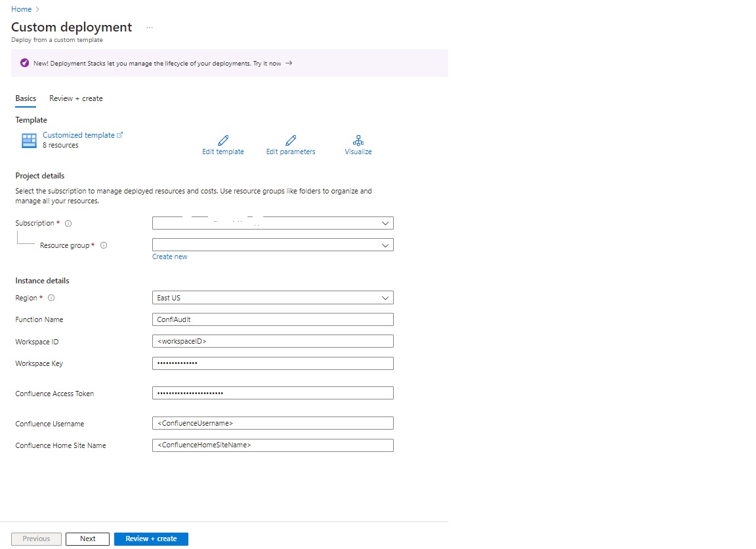756x549 pixels.
Task: Click the Project details heading
Action: [x=39, y=176]
